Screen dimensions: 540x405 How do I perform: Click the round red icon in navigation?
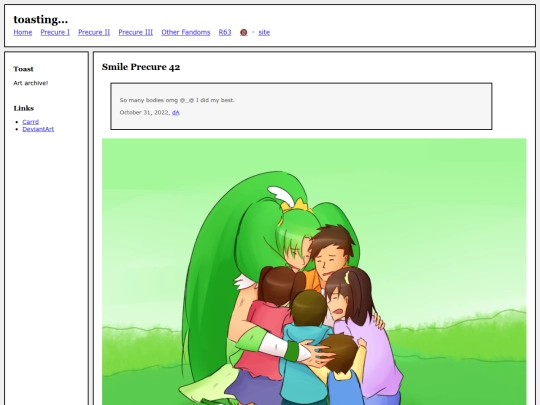[243, 32]
